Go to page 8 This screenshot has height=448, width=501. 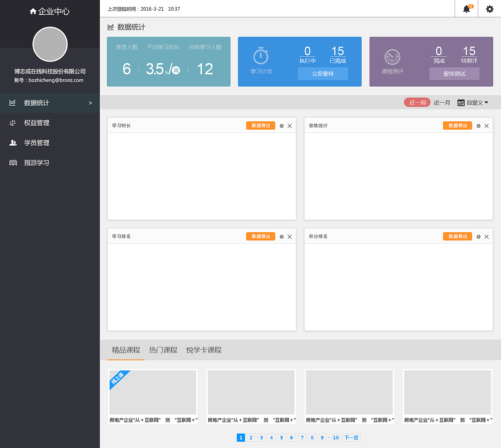coord(312,437)
